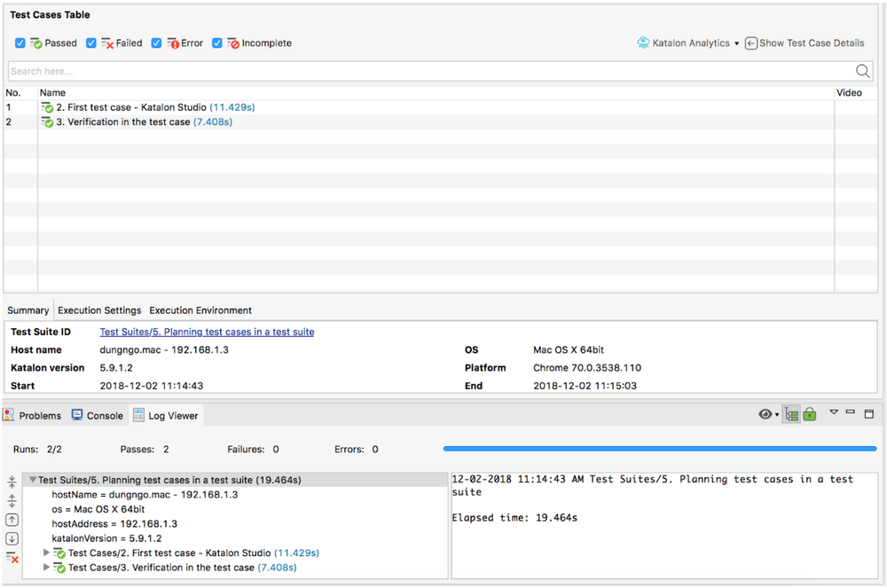Enable scroll lock via the green padlock

click(810, 414)
